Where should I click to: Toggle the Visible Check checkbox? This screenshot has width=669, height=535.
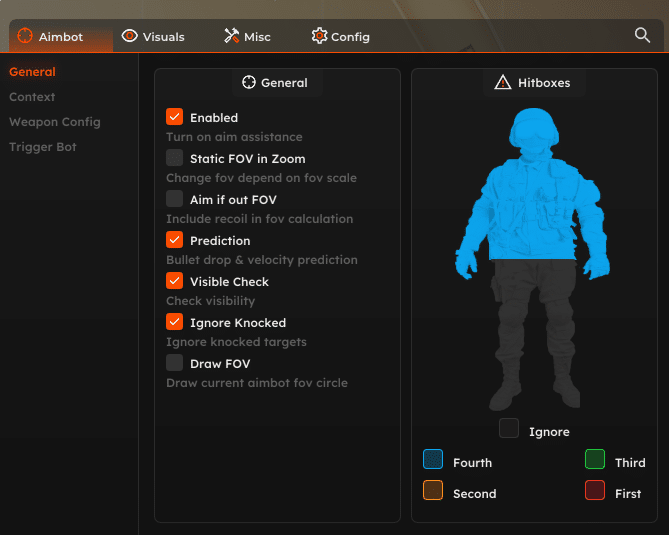click(175, 281)
